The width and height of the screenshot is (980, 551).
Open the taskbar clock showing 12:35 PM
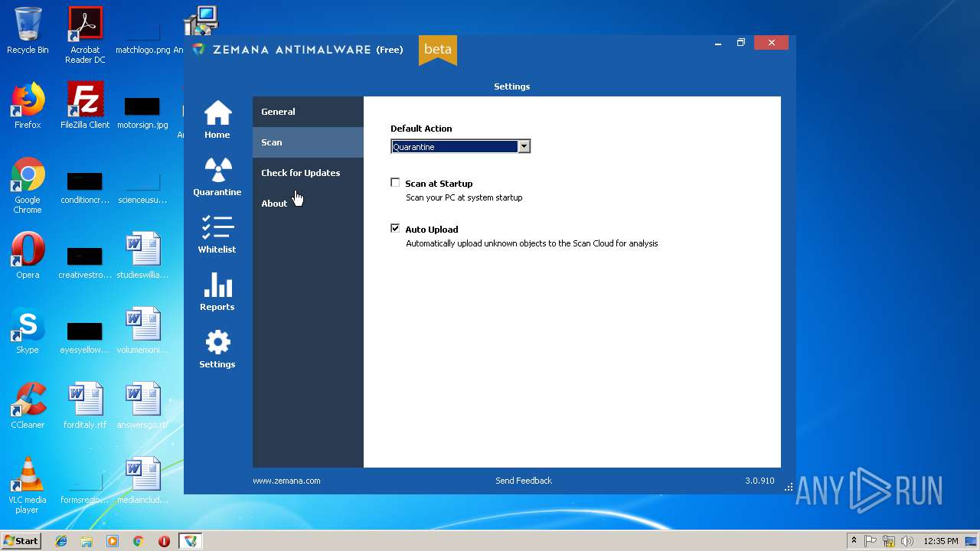(x=940, y=541)
